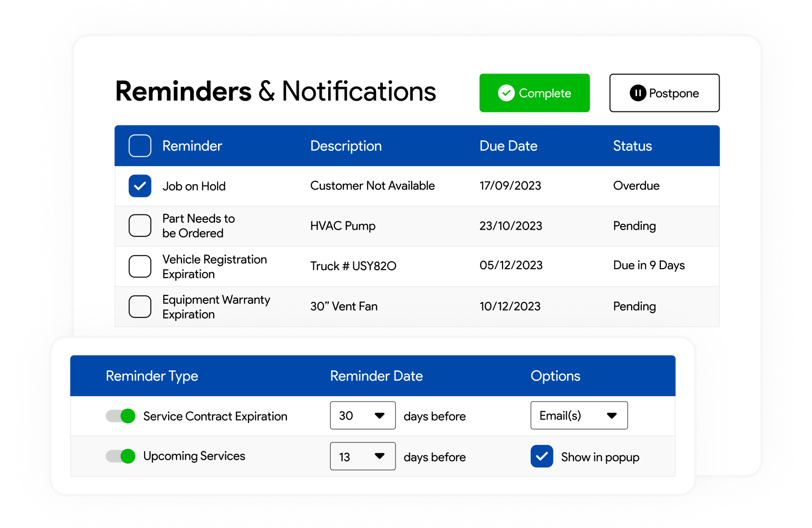812x528 pixels.
Task: Click the chevron arrow on the 30 days selector
Action: coord(380,416)
